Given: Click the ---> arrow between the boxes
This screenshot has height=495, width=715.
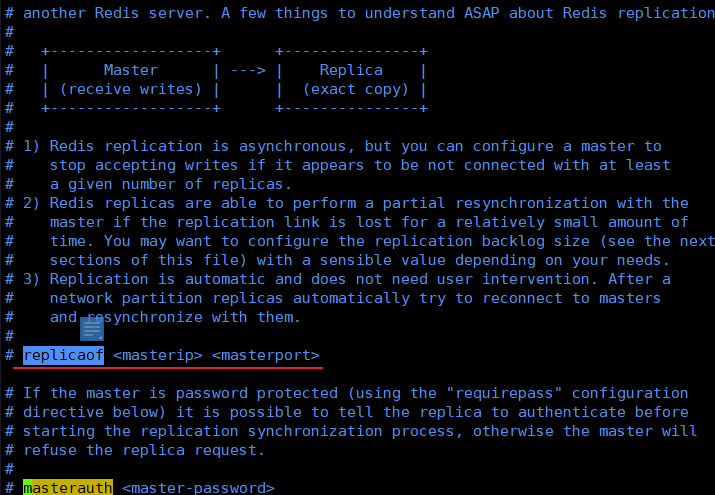Looking at the screenshot, I should point(248,70).
